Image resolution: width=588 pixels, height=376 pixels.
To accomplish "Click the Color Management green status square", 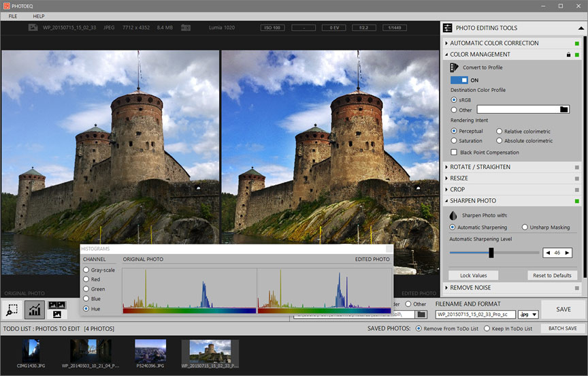I will point(576,54).
